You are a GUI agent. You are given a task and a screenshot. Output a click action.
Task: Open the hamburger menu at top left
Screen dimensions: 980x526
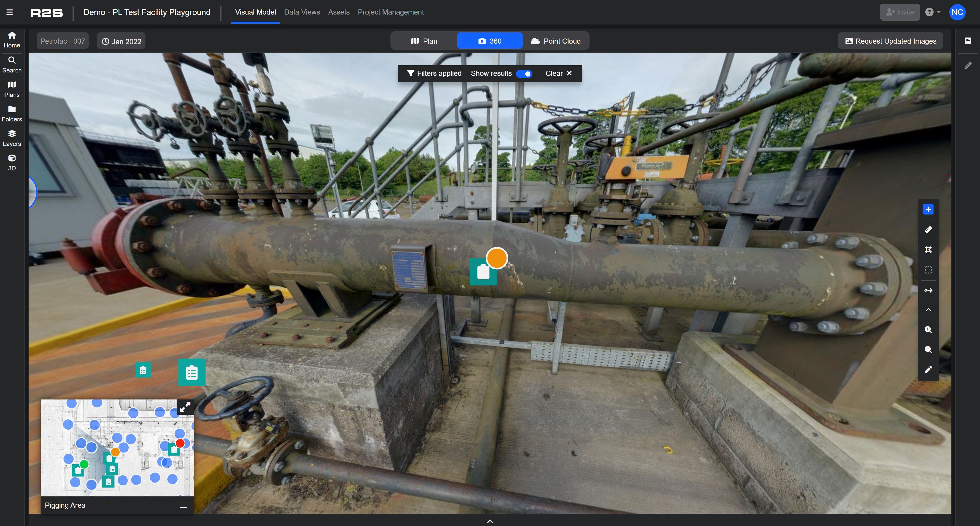tap(10, 12)
